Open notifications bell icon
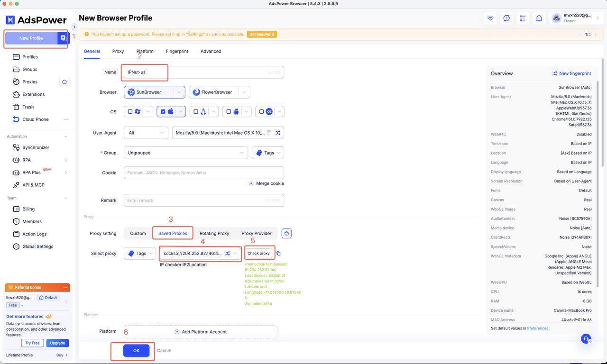The image size is (607, 364). (x=539, y=18)
